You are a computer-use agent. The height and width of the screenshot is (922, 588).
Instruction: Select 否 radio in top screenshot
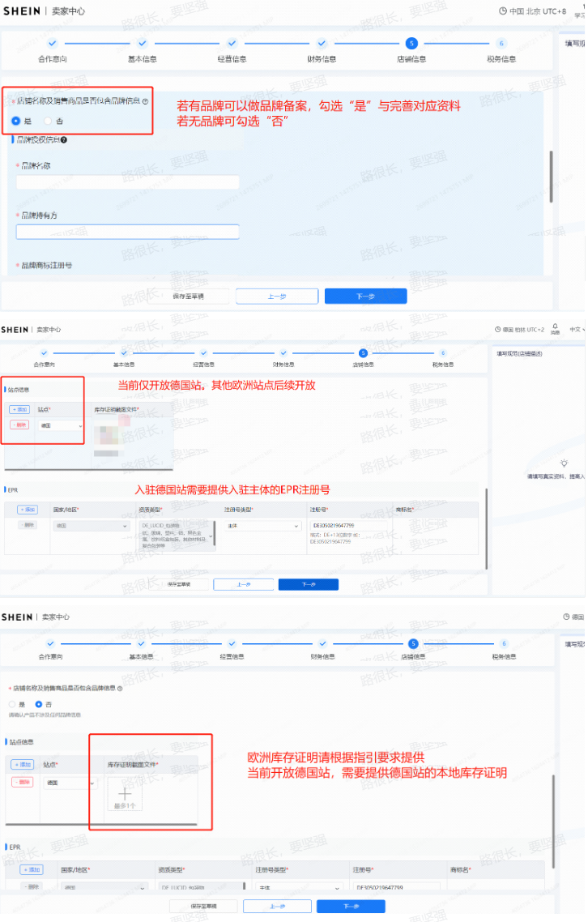pos(48,122)
